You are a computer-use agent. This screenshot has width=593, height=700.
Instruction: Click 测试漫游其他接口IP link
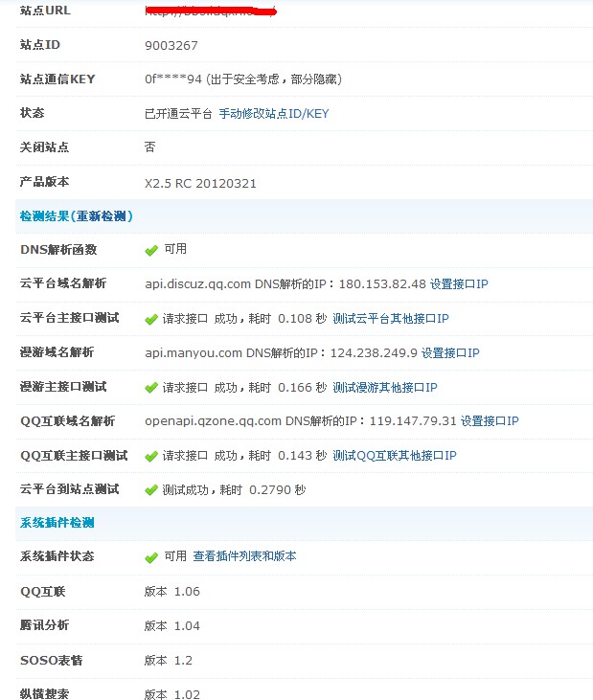pos(385,388)
